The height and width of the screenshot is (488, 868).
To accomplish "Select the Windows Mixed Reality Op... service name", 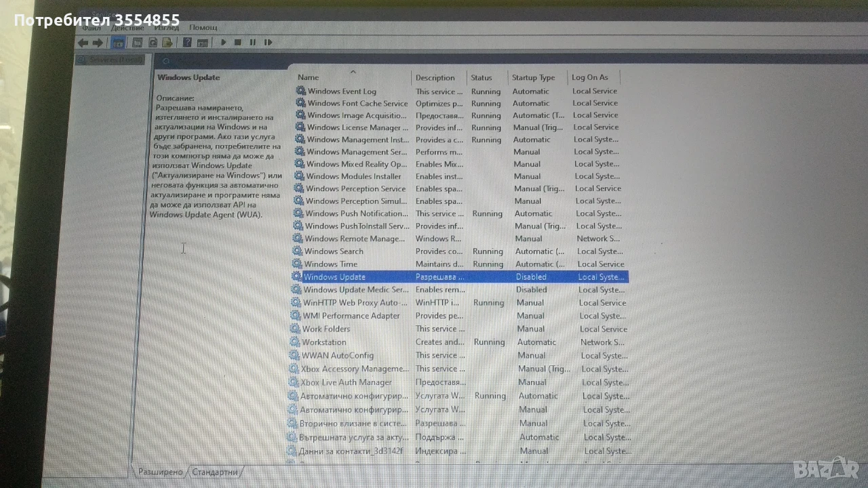I will (x=357, y=164).
